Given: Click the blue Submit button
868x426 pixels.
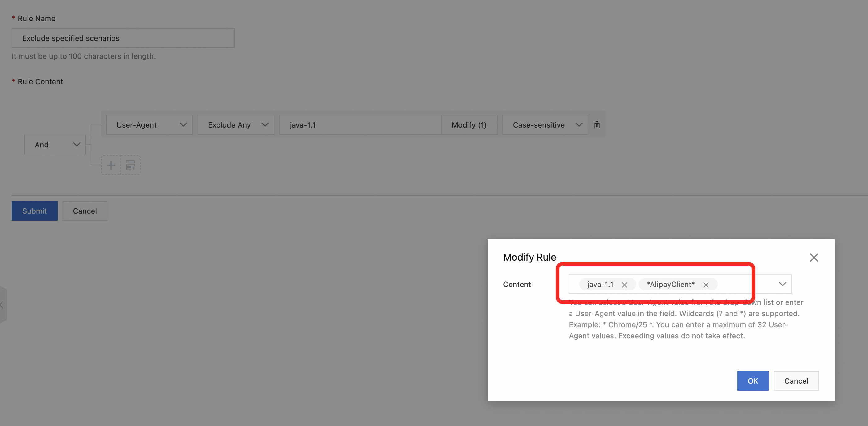Looking at the screenshot, I should click(35, 211).
